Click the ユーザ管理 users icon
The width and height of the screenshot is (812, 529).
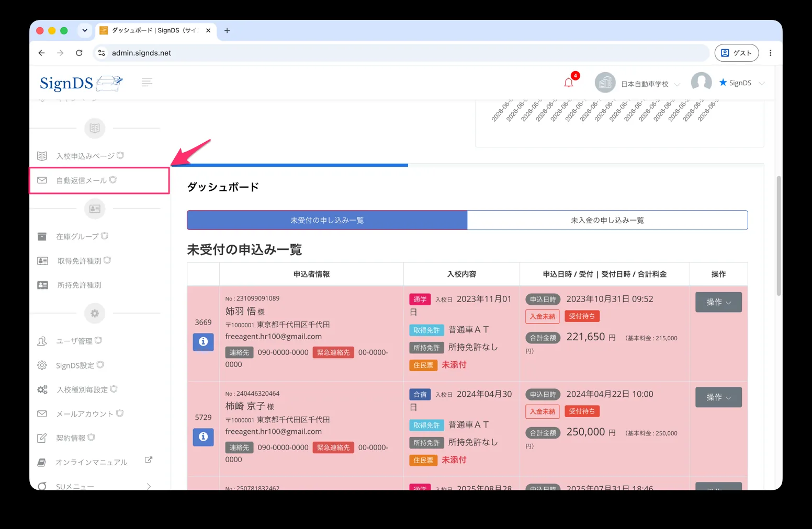point(42,341)
